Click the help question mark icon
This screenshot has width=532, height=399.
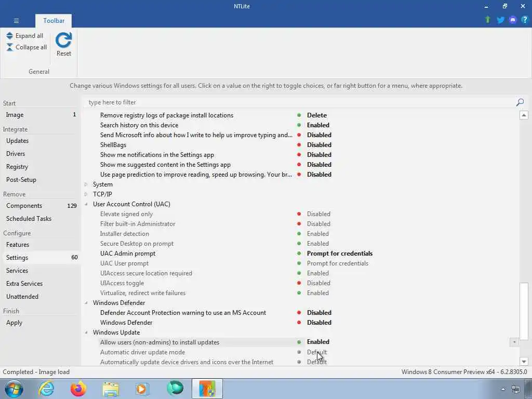[525, 20]
